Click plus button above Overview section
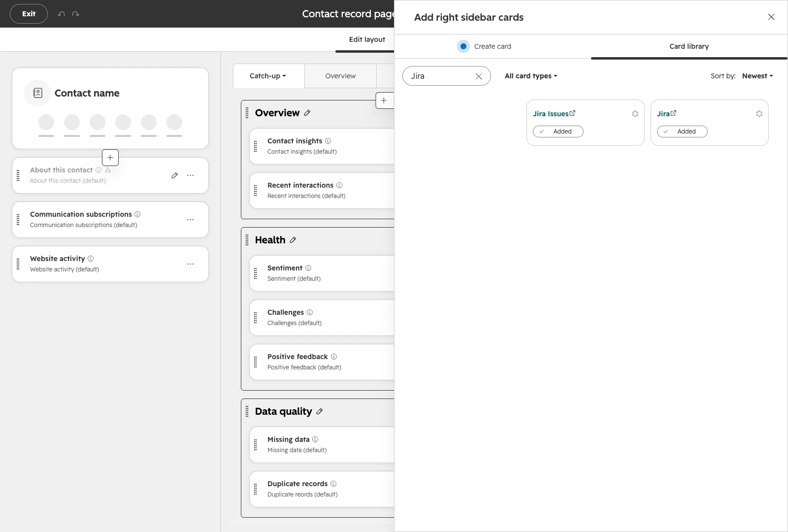788x532 pixels. coord(384,100)
